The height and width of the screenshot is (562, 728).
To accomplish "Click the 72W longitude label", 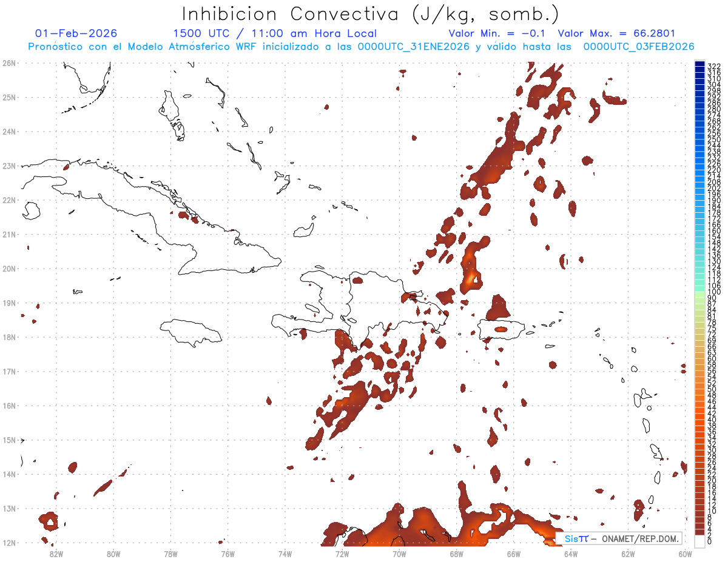I will pyautogui.click(x=342, y=554).
